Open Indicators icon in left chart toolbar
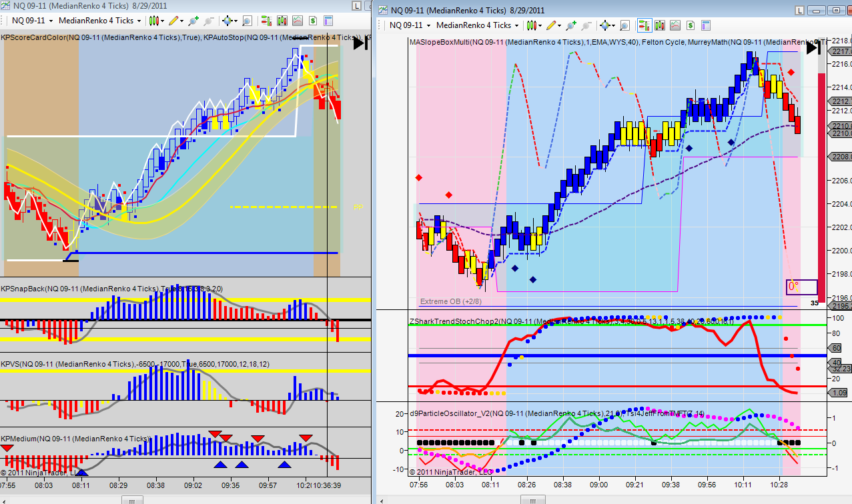Viewport: 852px width, 504px height. coord(282,21)
